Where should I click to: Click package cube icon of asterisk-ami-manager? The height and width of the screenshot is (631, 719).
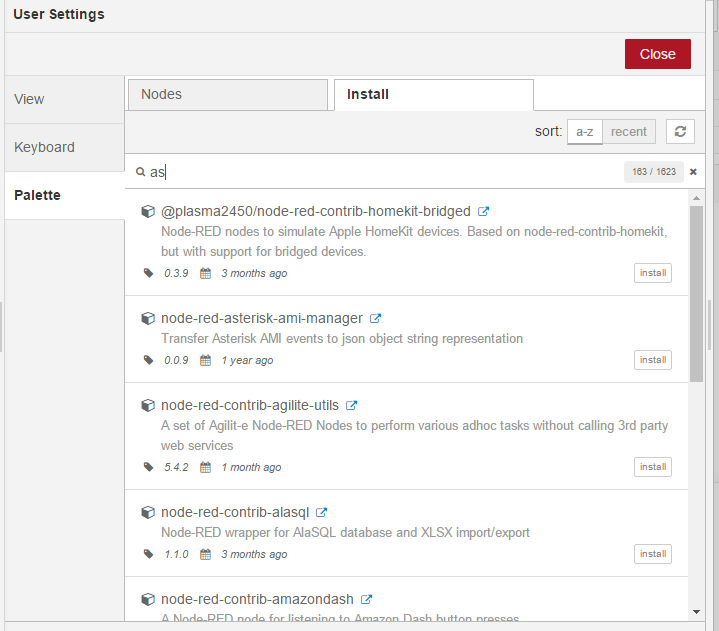148,318
